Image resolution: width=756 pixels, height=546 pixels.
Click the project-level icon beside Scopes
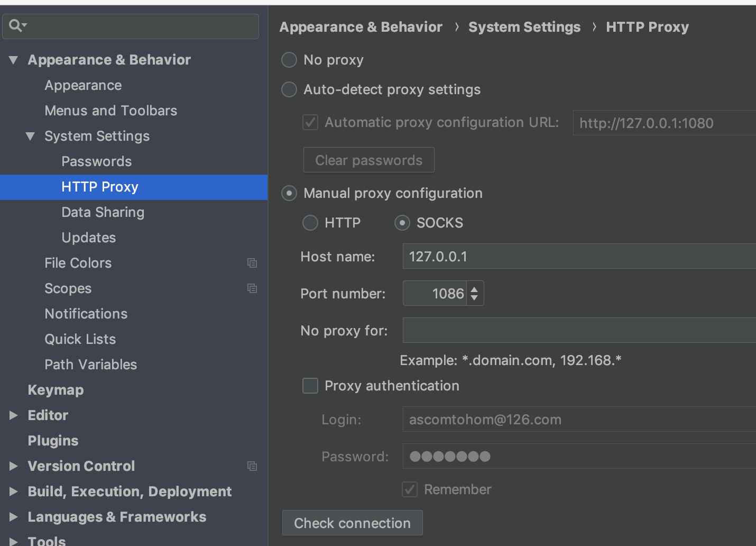coord(252,288)
